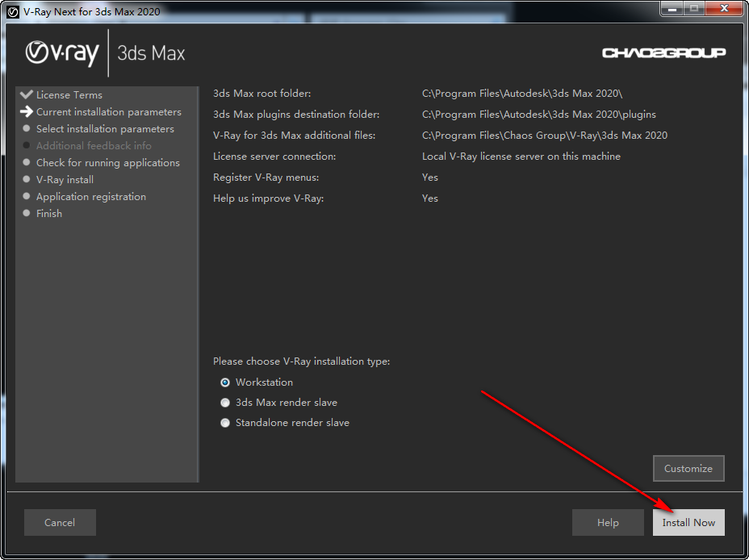Select the Select installation parameters step

click(105, 129)
